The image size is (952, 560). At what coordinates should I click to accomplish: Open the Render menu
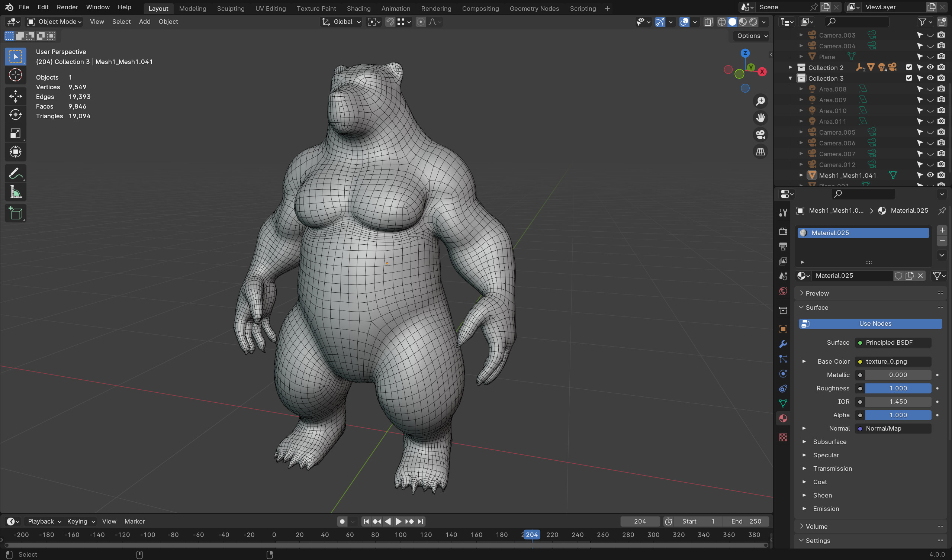pos(67,7)
